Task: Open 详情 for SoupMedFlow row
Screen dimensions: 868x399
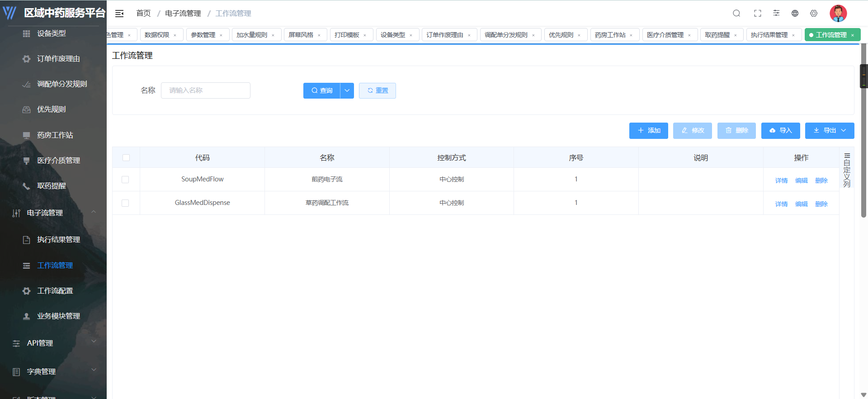Action: (x=782, y=180)
